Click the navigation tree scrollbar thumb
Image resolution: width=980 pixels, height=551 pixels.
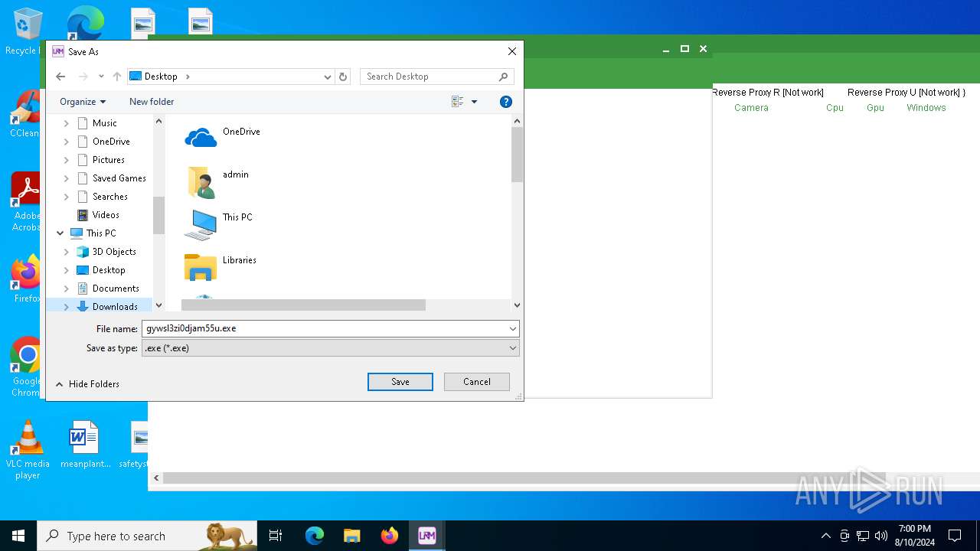click(x=159, y=215)
